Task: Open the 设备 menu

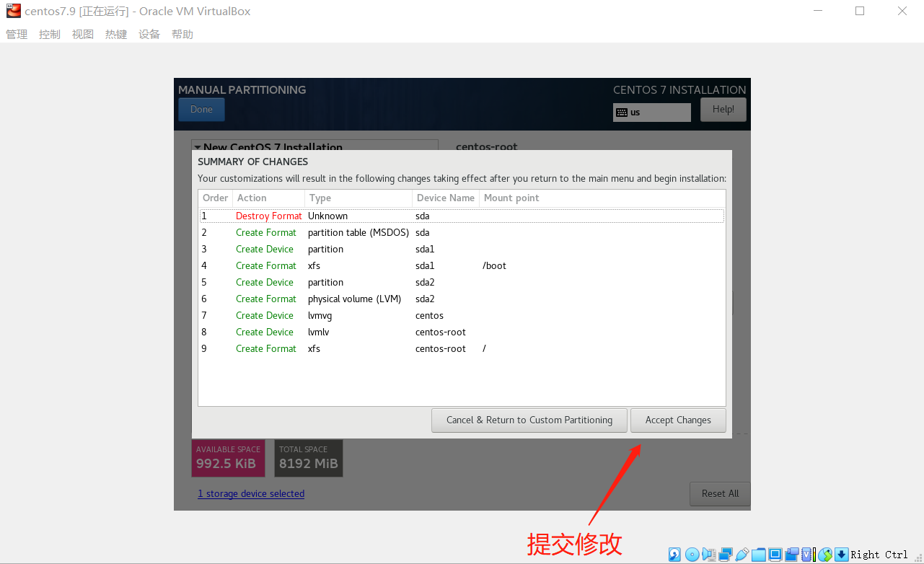Action: tap(149, 35)
